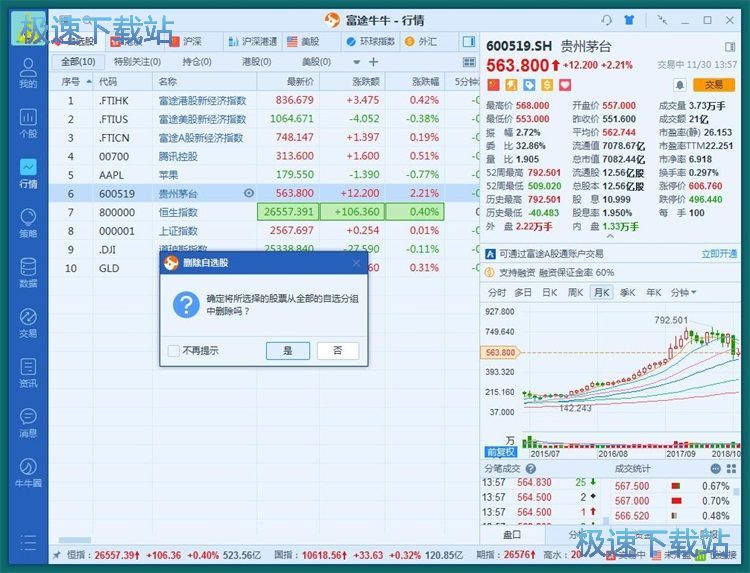Screen dimensions: 750x573
Task: Select the 港股(0) watchlist tab
Action: point(257,62)
